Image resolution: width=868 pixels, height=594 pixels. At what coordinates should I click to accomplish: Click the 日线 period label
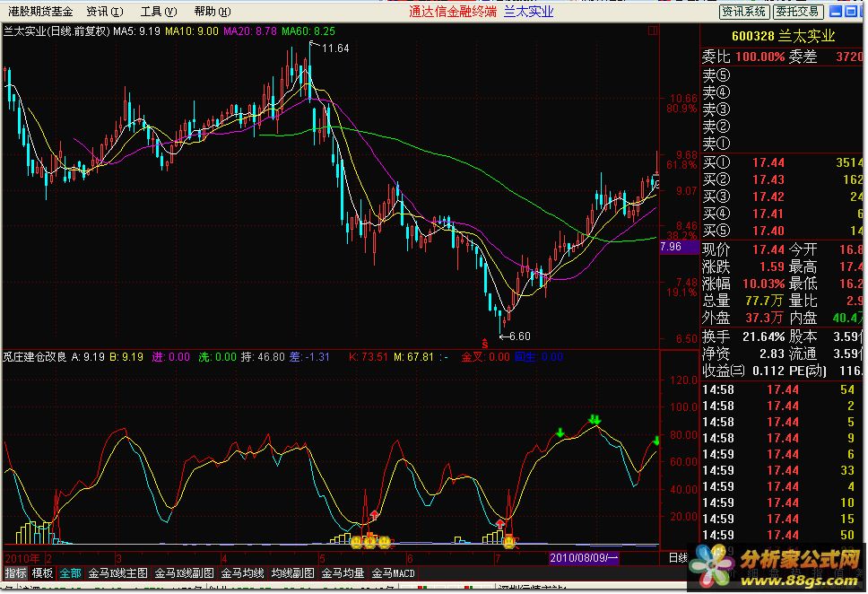pyautogui.click(x=678, y=557)
